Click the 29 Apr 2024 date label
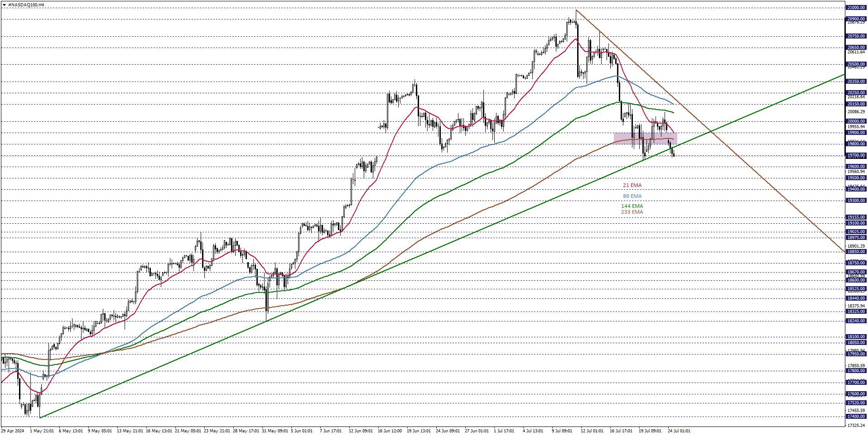 (x=13, y=431)
